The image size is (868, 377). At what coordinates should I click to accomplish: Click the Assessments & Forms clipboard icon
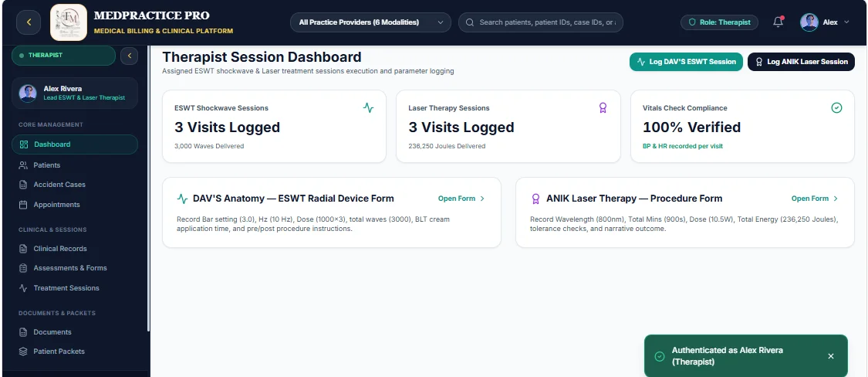[x=23, y=268]
